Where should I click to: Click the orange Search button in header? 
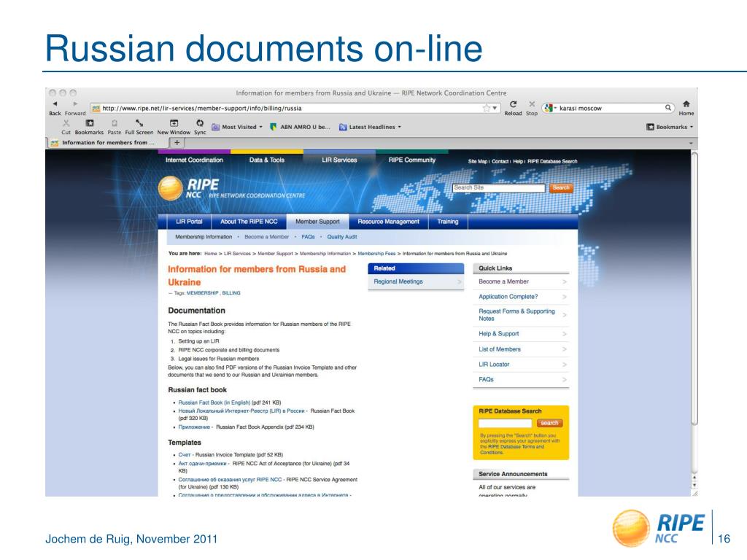(561, 188)
